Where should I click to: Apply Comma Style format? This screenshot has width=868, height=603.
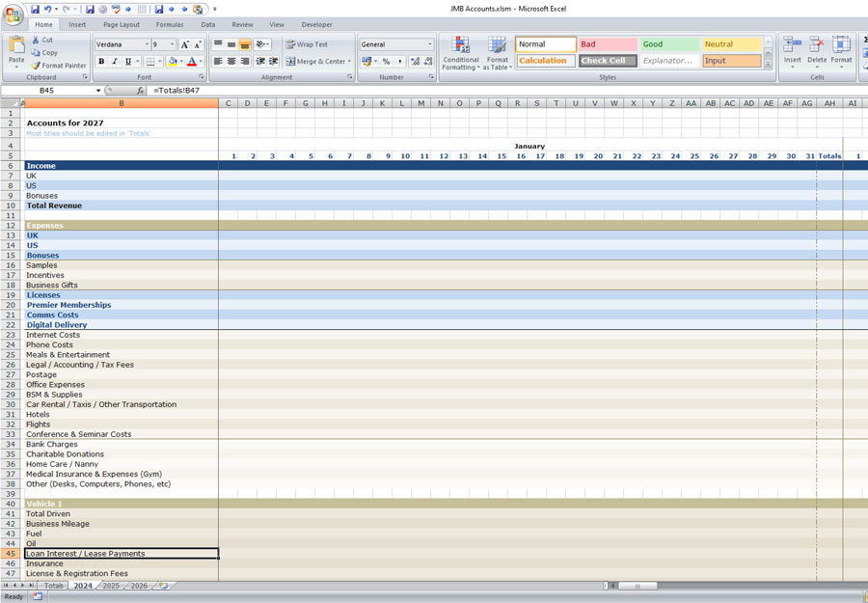(399, 62)
